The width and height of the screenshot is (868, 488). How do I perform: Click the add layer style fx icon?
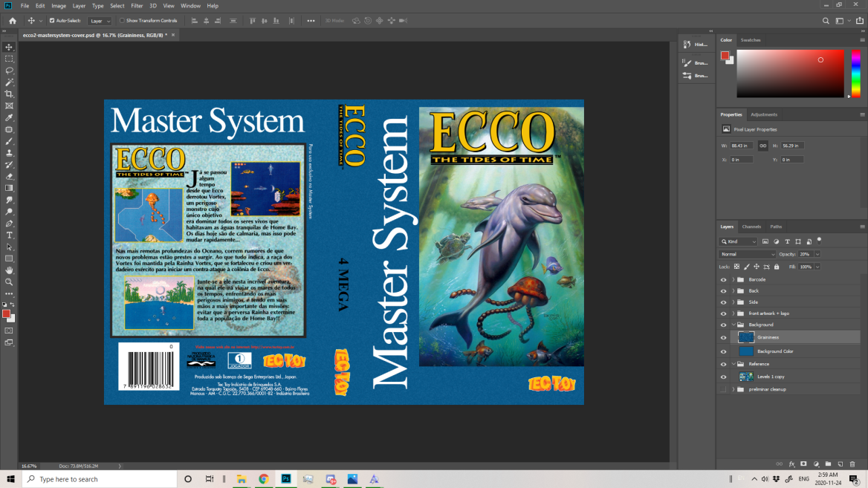pos(791,464)
